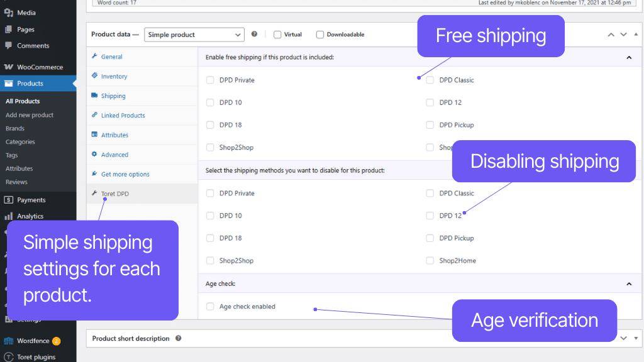The height and width of the screenshot is (362, 644).
Task: Click help icon beside product type dropdown
Action: pos(254,34)
